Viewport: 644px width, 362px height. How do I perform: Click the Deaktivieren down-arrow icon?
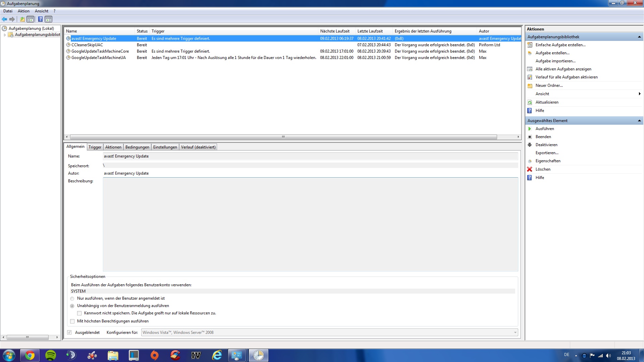pos(530,145)
